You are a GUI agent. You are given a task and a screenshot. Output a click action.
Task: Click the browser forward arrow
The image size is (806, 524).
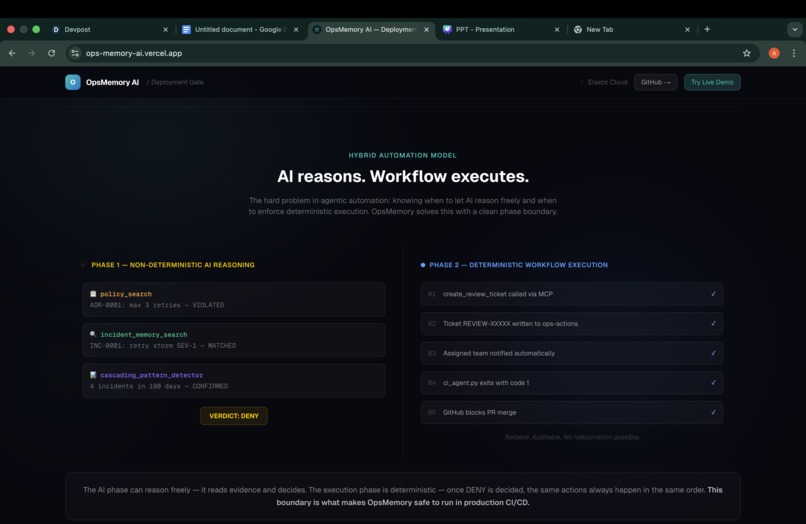(32, 53)
